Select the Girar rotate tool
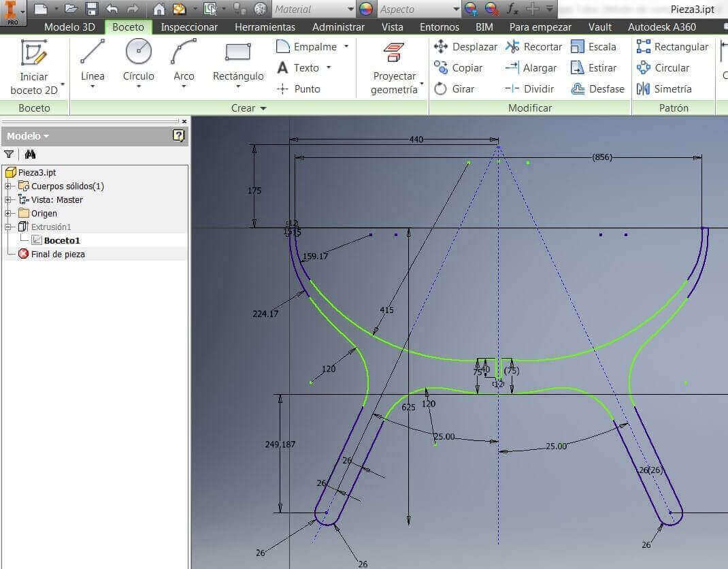 point(454,88)
